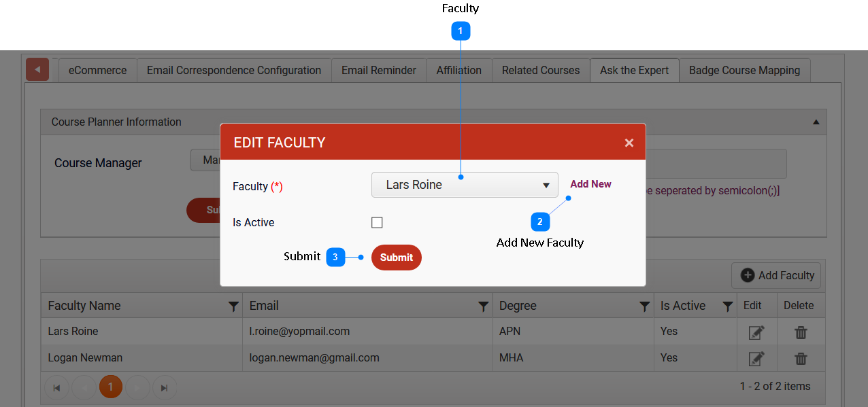This screenshot has height=407, width=868.
Task: Click the red back arrow button
Action: point(37,69)
